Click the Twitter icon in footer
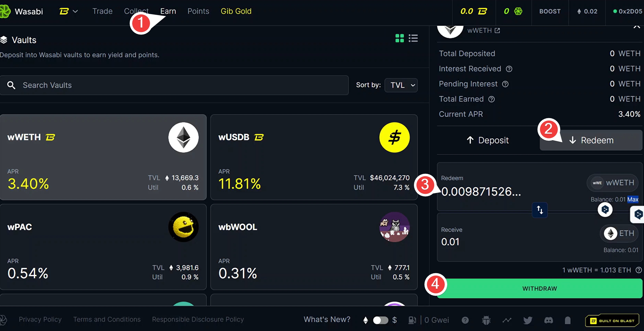644x331 pixels. click(x=528, y=320)
